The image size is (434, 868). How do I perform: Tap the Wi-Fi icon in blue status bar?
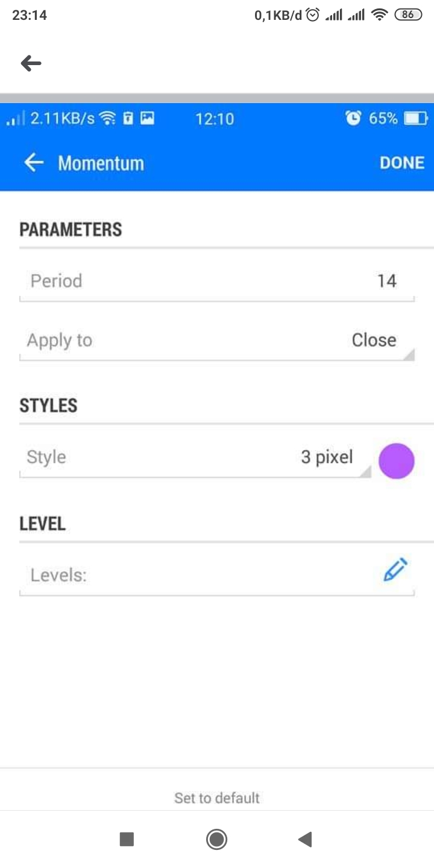(x=108, y=118)
